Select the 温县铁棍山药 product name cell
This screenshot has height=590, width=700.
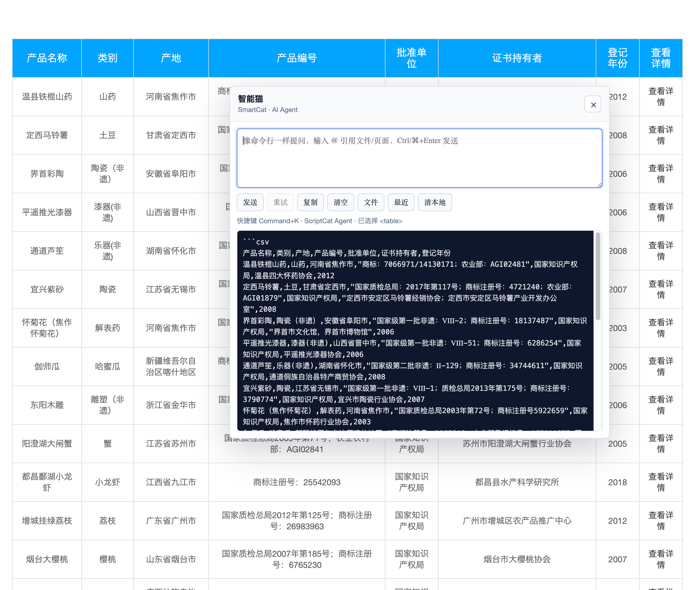47,97
